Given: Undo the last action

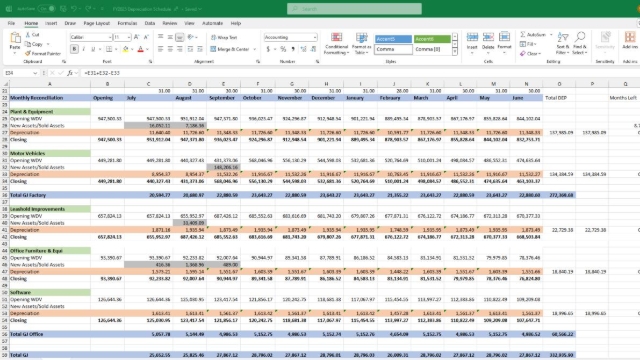Looking at the screenshot, I should point(73,9).
